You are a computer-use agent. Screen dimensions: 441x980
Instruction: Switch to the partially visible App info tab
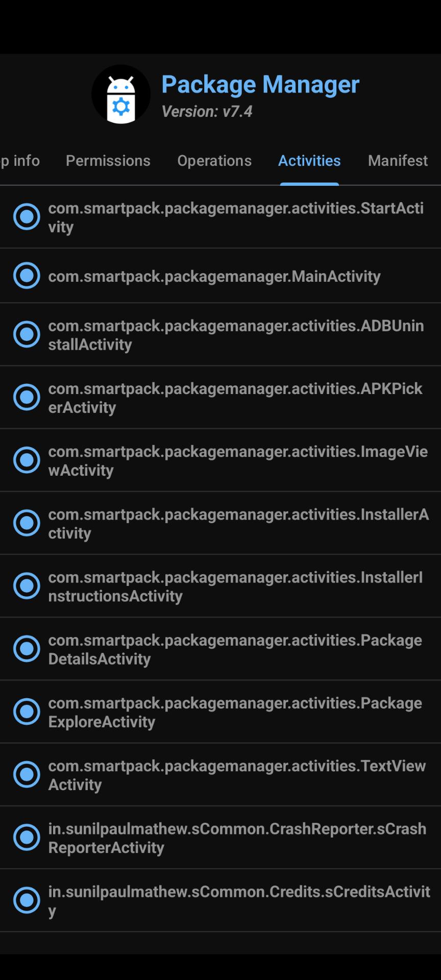pos(19,161)
